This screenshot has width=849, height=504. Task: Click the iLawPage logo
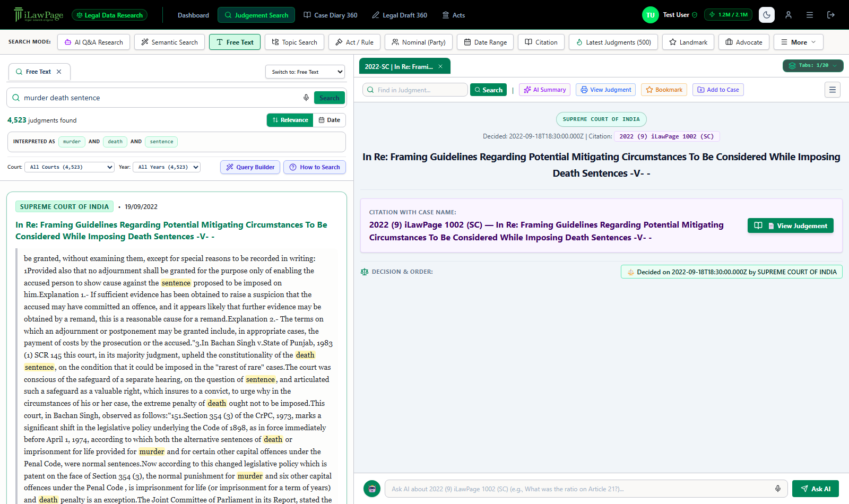click(x=39, y=15)
